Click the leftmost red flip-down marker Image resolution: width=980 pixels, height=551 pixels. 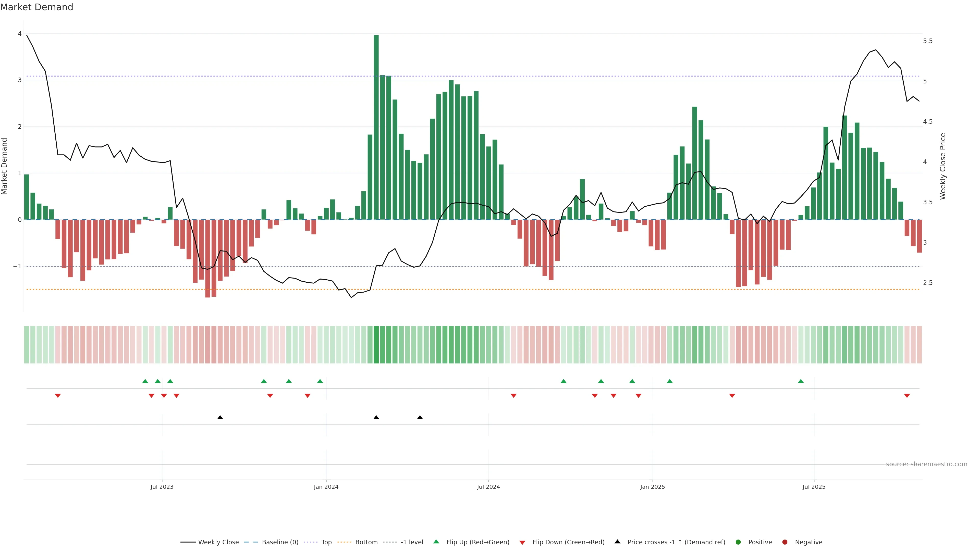point(58,396)
